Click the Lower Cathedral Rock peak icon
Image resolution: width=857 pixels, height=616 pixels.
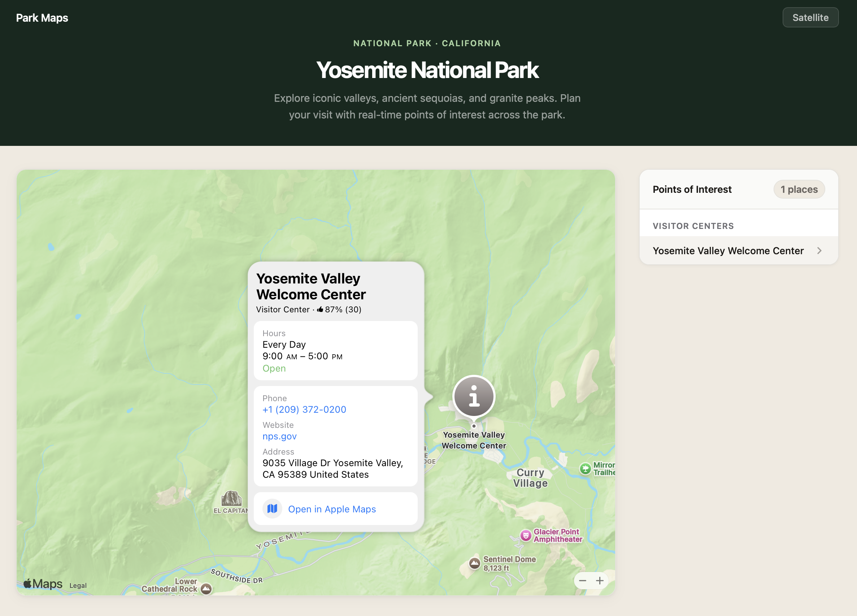206,589
